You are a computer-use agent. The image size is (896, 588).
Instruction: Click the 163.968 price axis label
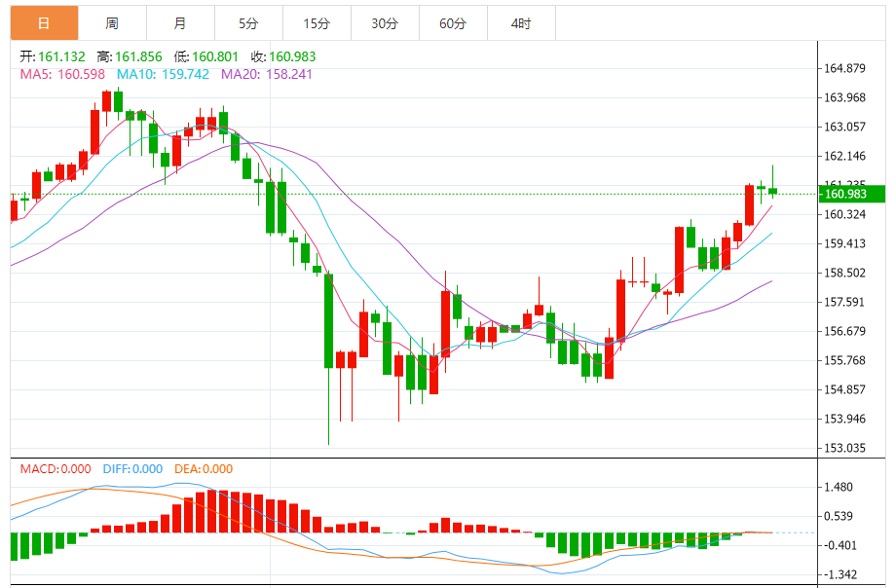844,97
